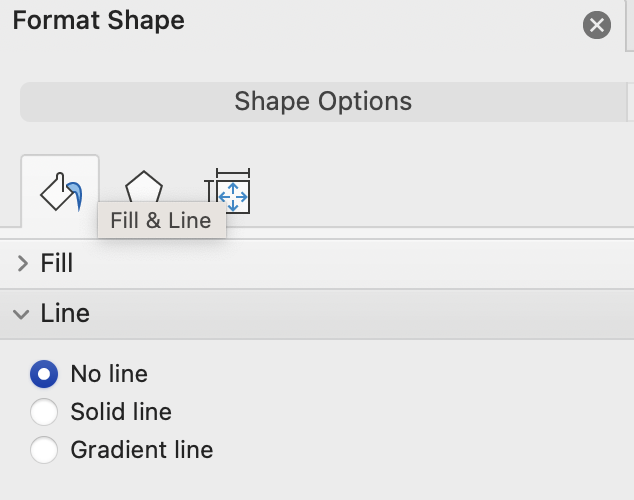
Task: Enable the Gradient line radio button
Action: coord(44,450)
